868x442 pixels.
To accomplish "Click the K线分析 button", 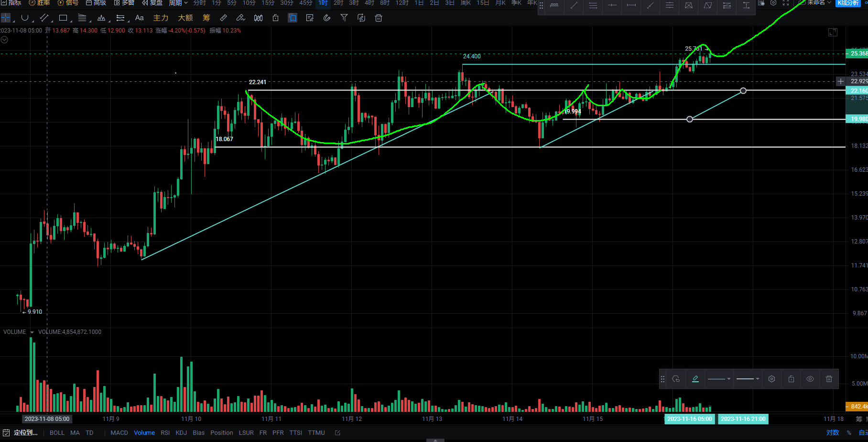I will point(848,3).
